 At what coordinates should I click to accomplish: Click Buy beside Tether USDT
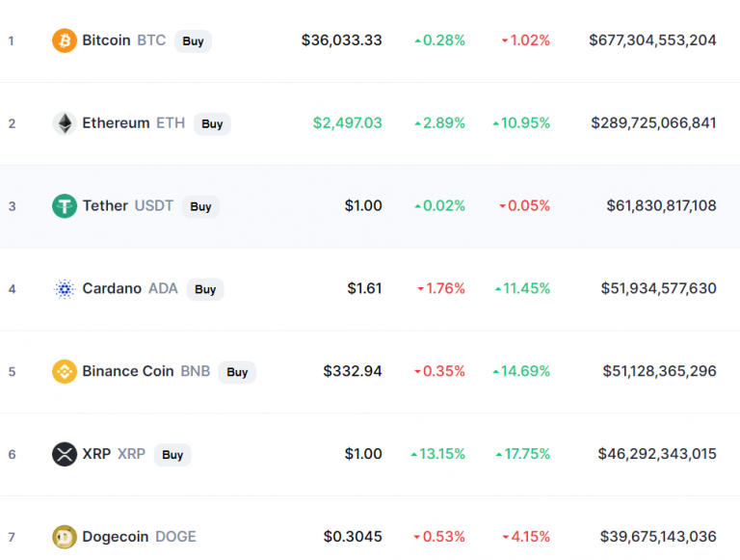(x=200, y=207)
